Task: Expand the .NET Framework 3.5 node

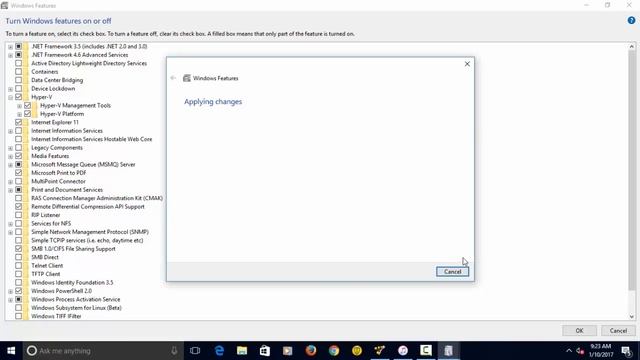Action: click(x=10, y=47)
